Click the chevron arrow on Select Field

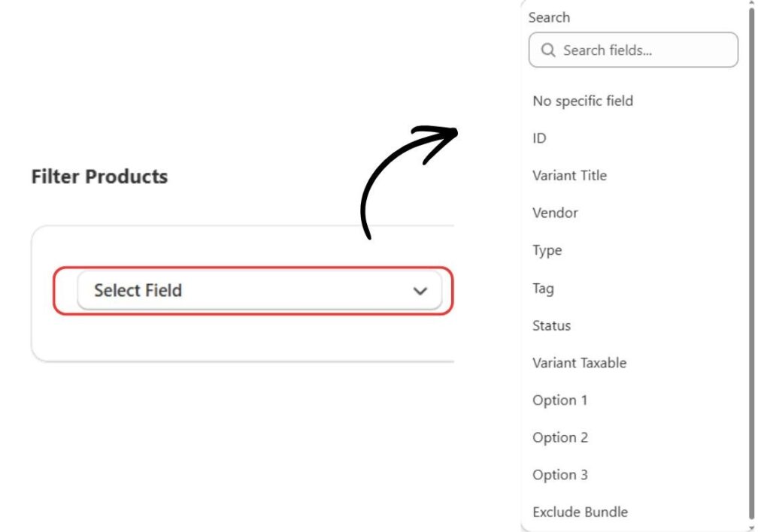pos(420,291)
